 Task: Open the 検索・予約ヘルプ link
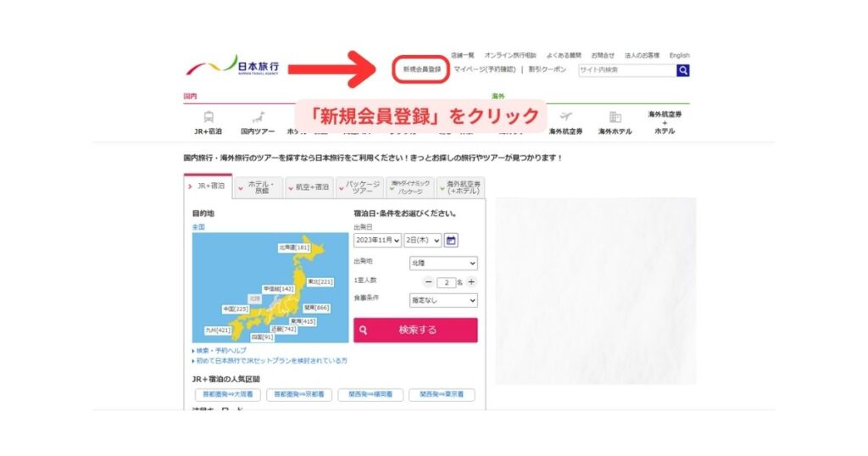(221, 350)
